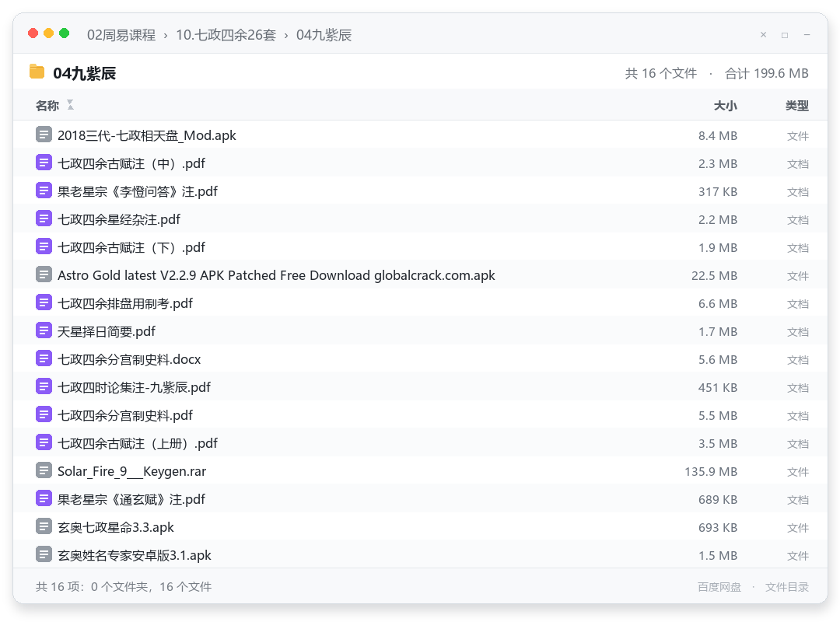Screen dimensions: 840x622
Task: Click the document icon beside 天星择日简要.pdf
Action: pyautogui.click(x=44, y=330)
